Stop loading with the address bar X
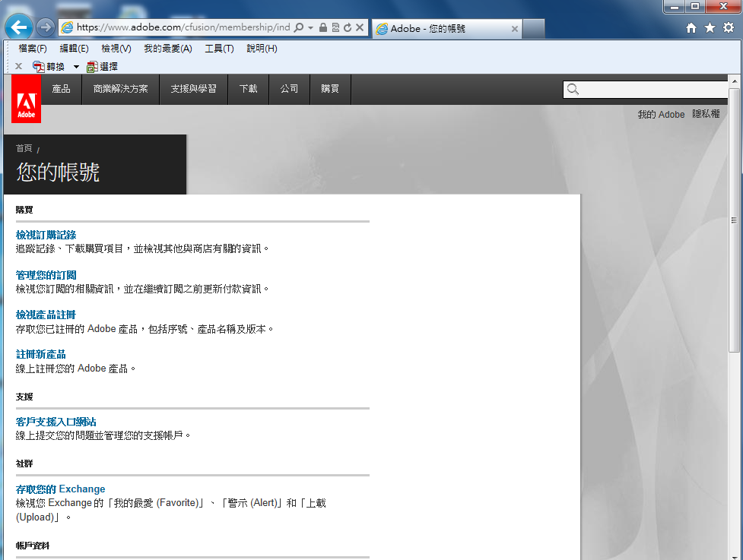 360,27
